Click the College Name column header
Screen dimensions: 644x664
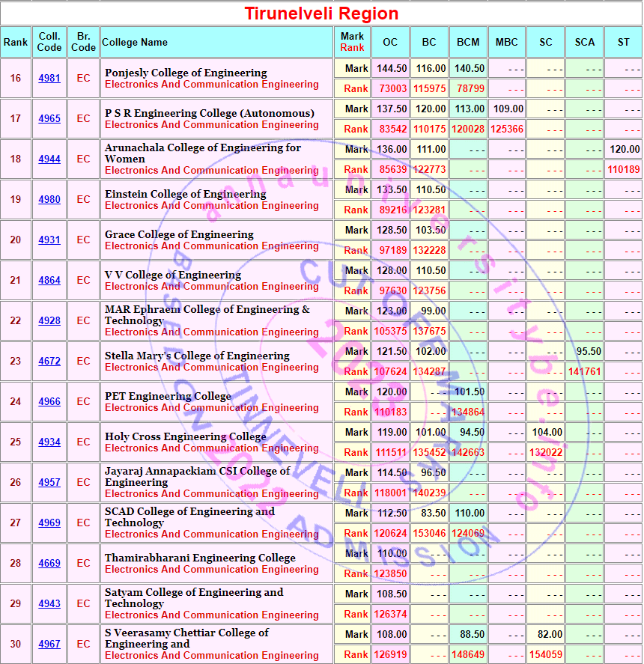click(135, 43)
